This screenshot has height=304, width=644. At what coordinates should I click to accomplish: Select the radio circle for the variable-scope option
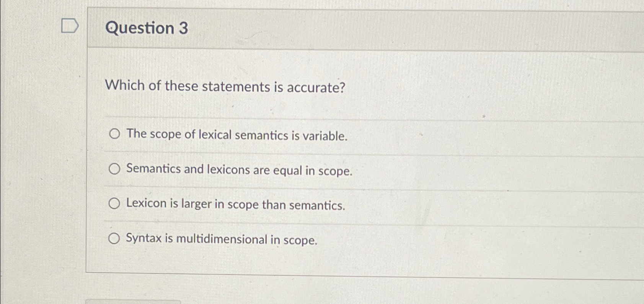pos(114,134)
